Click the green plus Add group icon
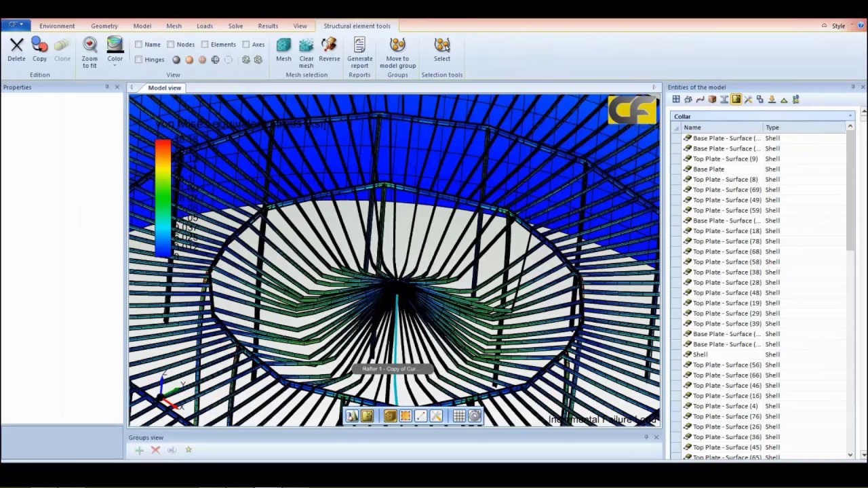This screenshot has height=488, width=868. coord(139,450)
